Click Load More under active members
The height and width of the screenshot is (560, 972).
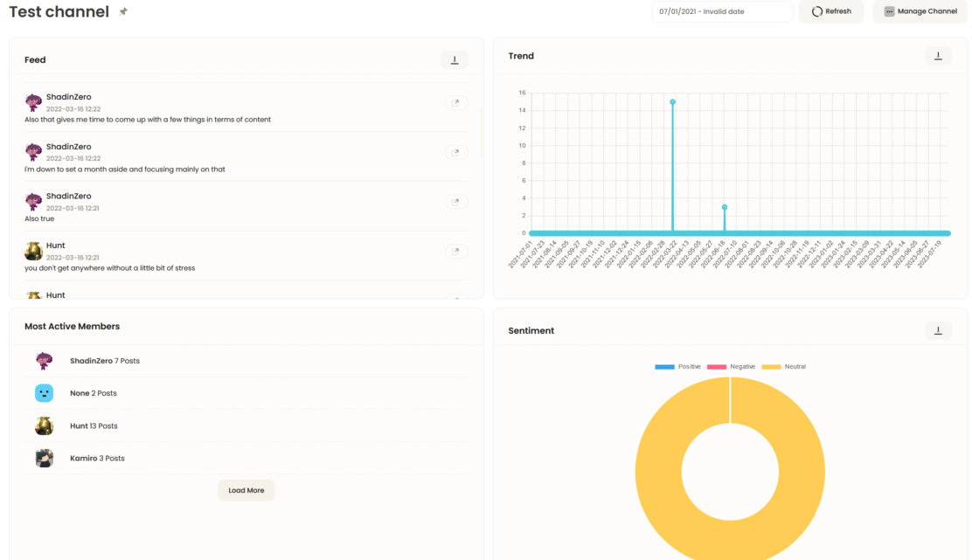(246, 491)
